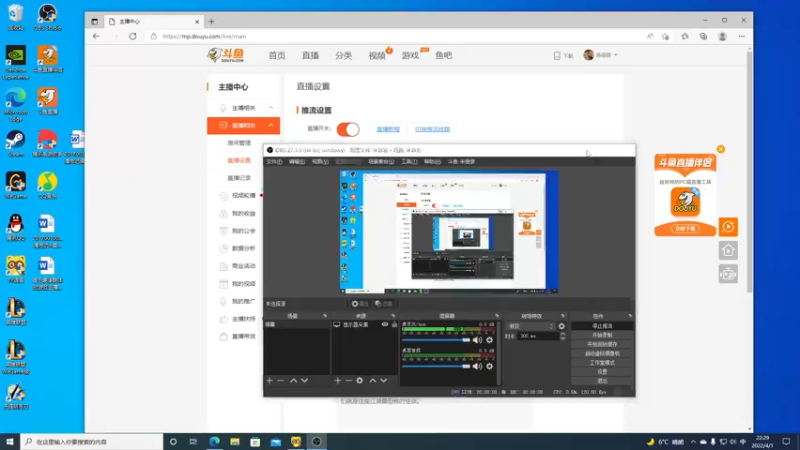Open Windows Start menu

[10, 442]
